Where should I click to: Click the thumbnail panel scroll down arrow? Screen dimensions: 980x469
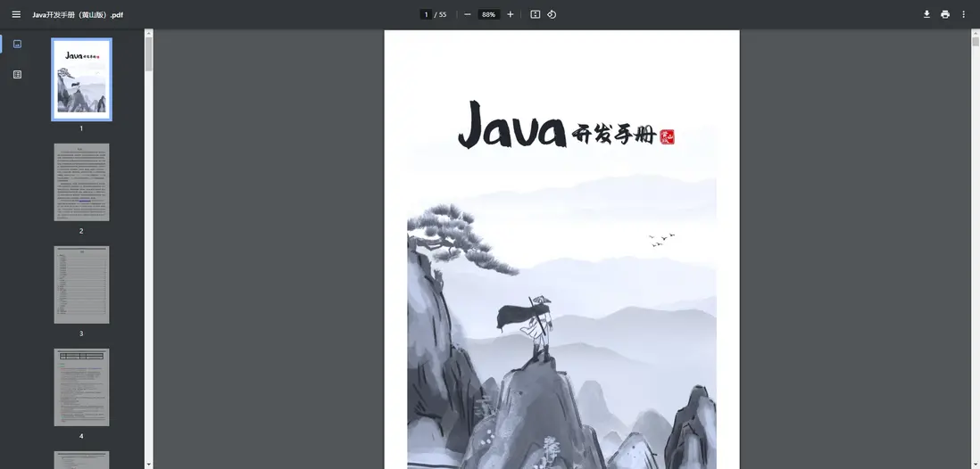tap(149, 465)
